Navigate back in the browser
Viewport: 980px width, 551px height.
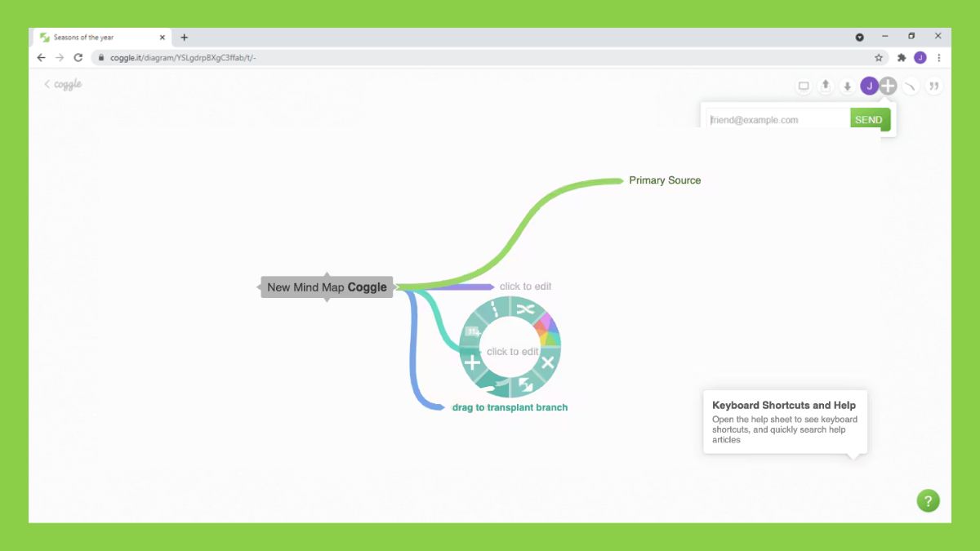click(x=42, y=58)
